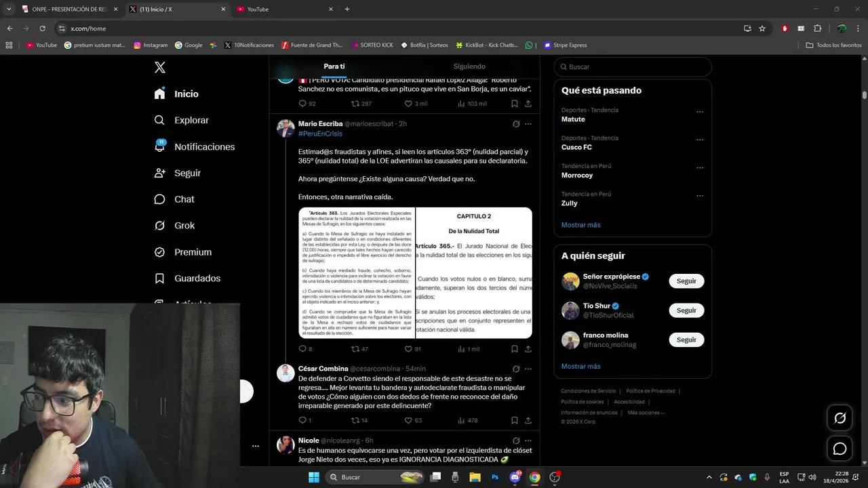
Task: Open the floating messages button
Action: click(840, 449)
